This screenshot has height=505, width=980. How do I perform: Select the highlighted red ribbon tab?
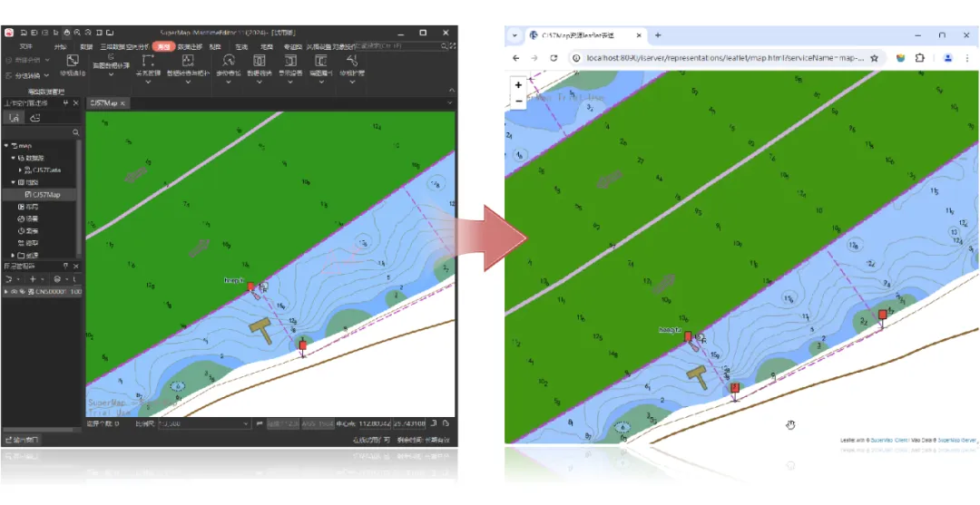pos(163,45)
